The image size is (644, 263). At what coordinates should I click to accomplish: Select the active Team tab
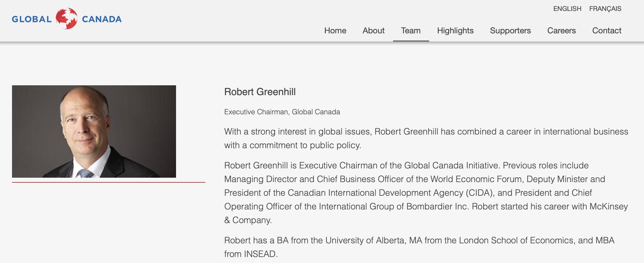click(411, 30)
